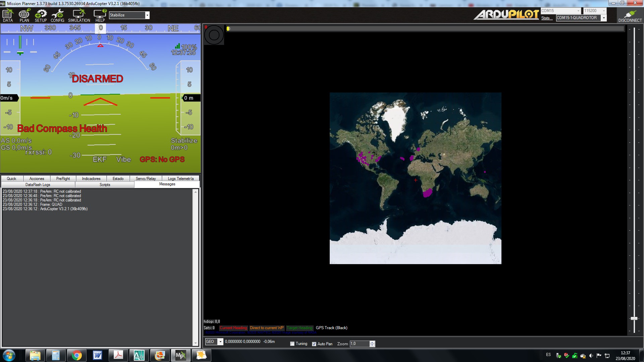The image size is (644, 362).
Task: Open the COM15-1-QUADROTOR vehicle dropdown
Action: point(603,18)
